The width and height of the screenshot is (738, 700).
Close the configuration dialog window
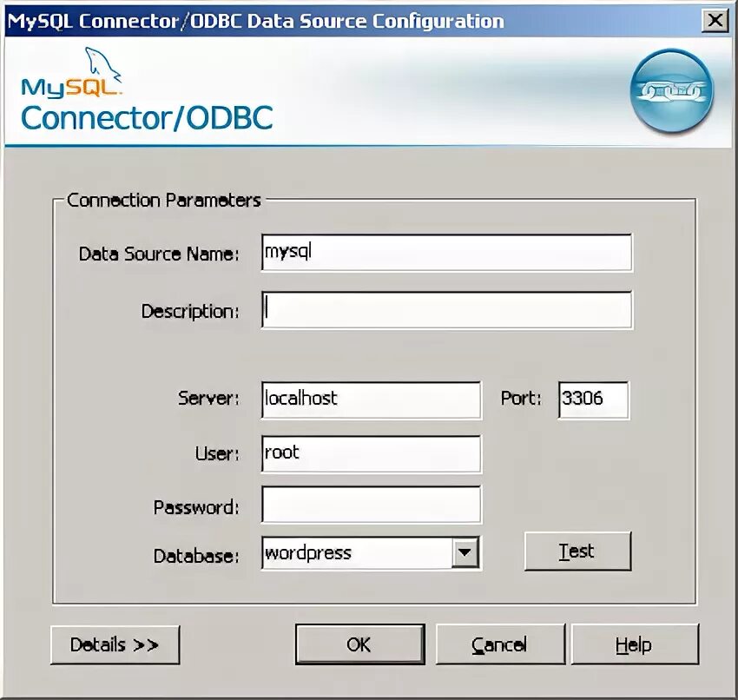coord(715,21)
